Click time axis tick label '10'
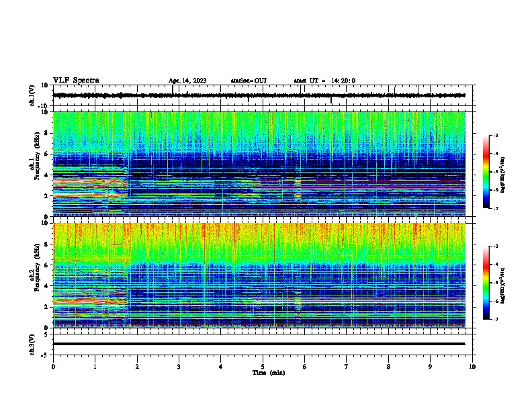Screen dimensions: 532x411 (472, 367)
